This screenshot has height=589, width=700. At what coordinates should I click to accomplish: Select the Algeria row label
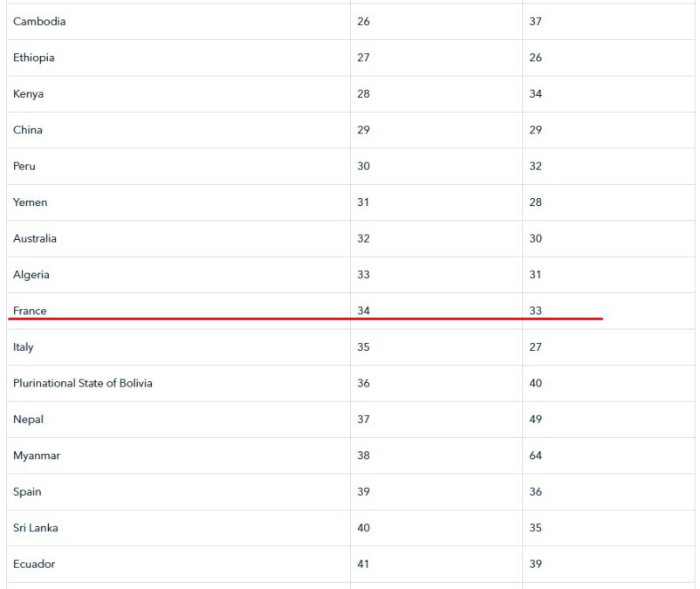31,275
